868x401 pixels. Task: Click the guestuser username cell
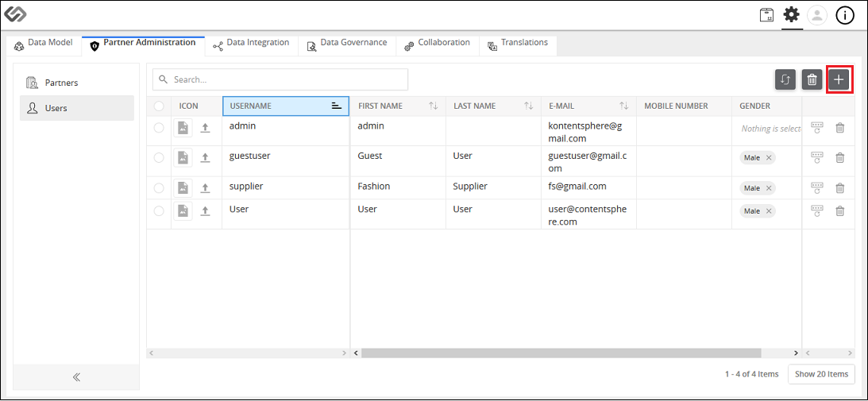point(286,161)
